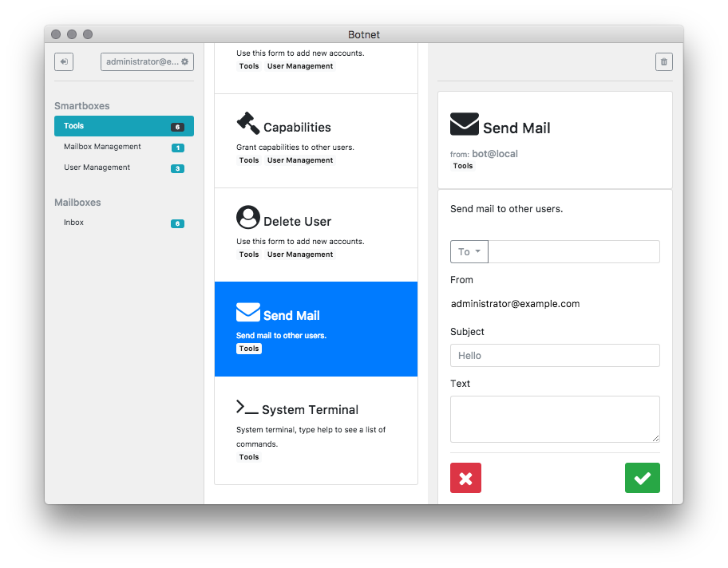This screenshot has height=568, width=728.
Task: Click the Capabilities gavel icon
Action: coord(248,124)
